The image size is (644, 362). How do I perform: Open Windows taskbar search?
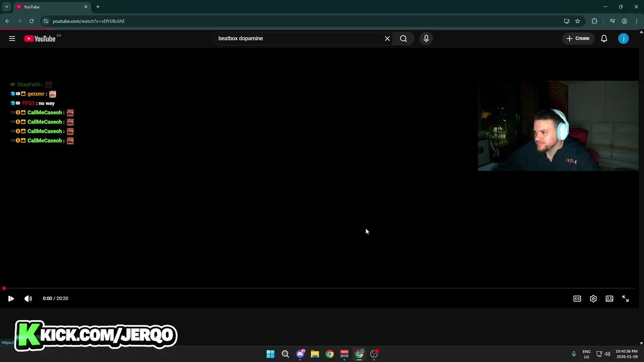coord(285,354)
